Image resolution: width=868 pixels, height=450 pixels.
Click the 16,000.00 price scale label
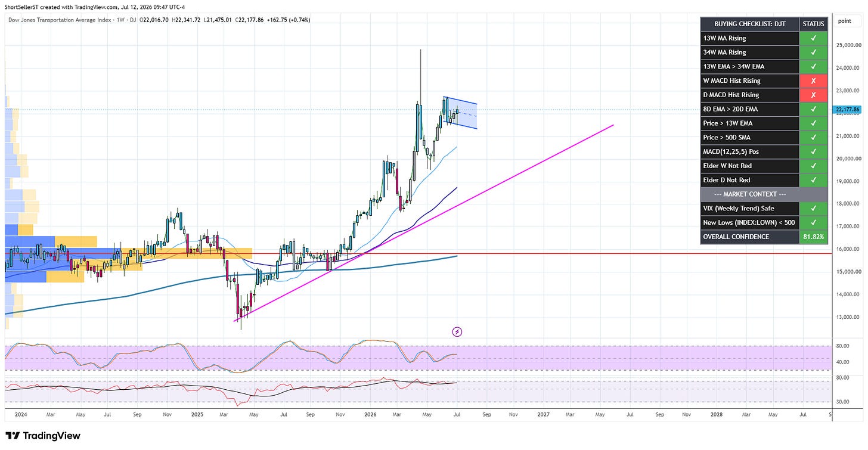tap(848, 249)
